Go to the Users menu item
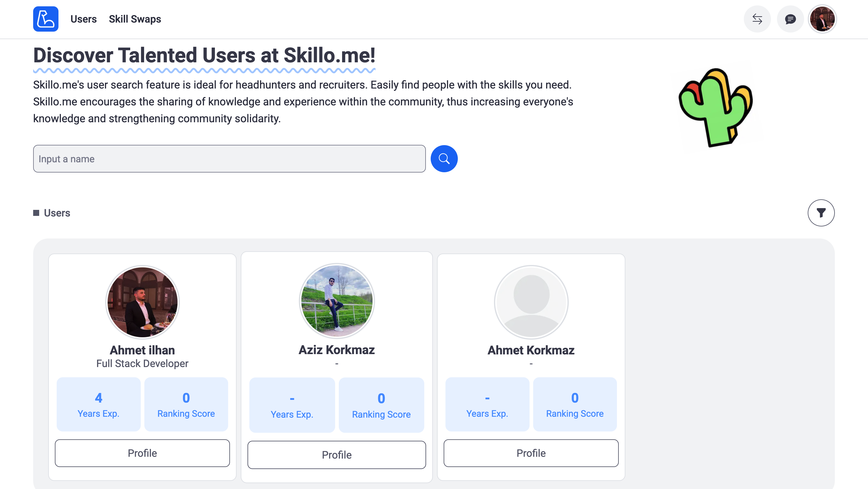The image size is (868, 489). [x=83, y=19]
